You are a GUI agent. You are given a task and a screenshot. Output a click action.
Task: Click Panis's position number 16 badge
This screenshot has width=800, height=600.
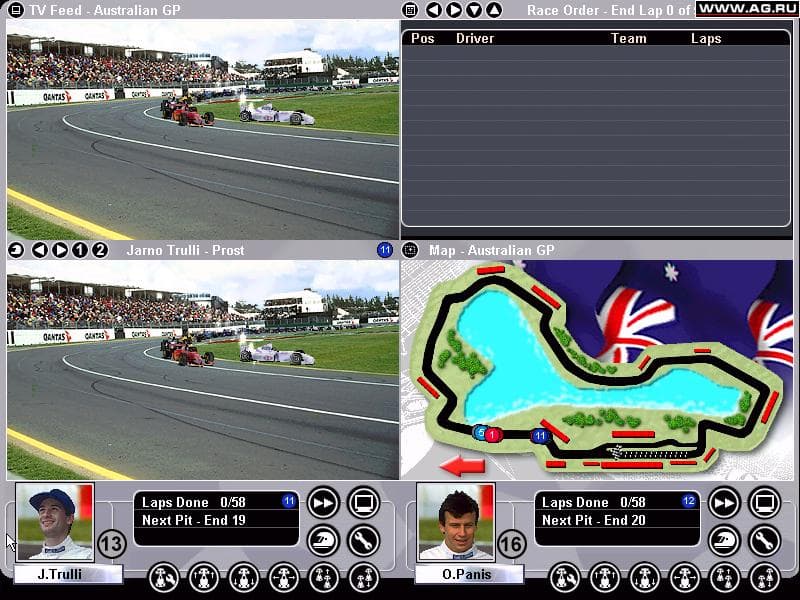511,544
